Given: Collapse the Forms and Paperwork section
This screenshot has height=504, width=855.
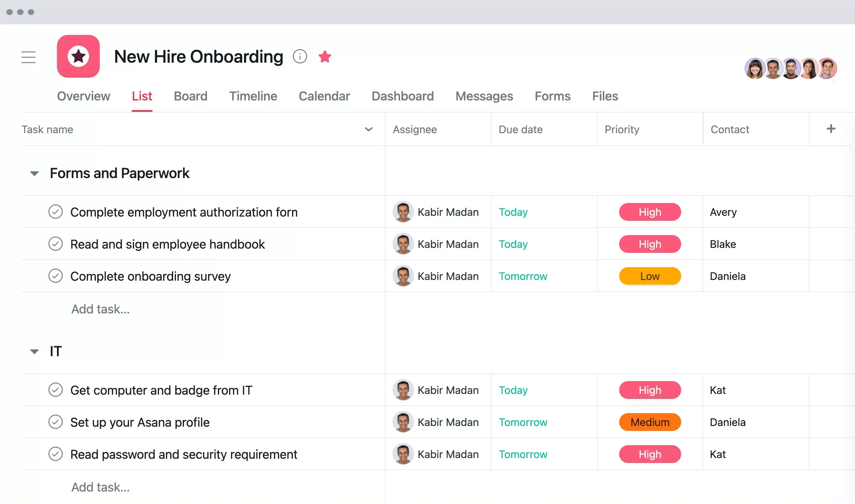Looking at the screenshot, I should pos(34,173).
